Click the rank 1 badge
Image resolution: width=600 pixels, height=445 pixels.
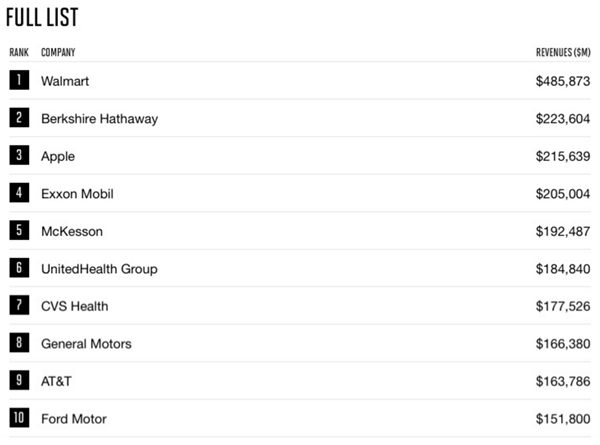(x=18, y=81)
